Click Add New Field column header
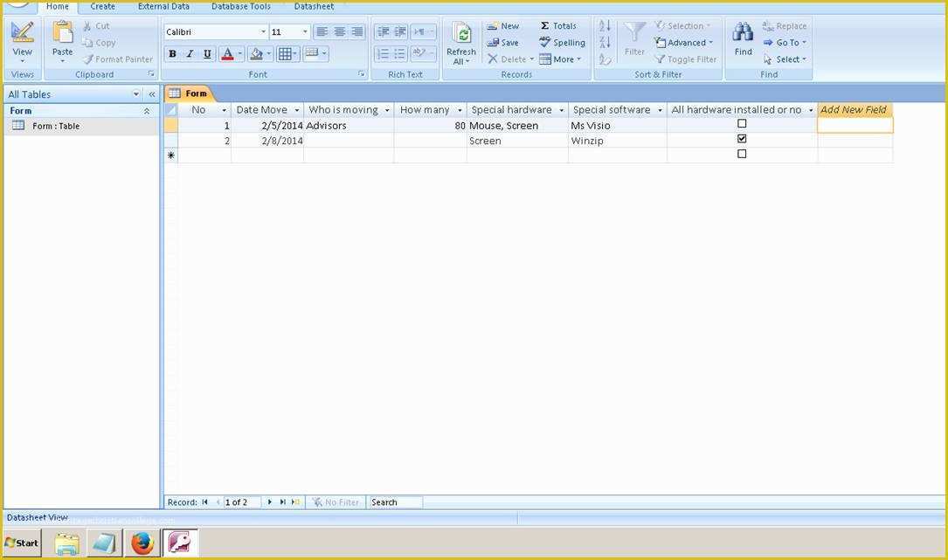 pos(854,110)
